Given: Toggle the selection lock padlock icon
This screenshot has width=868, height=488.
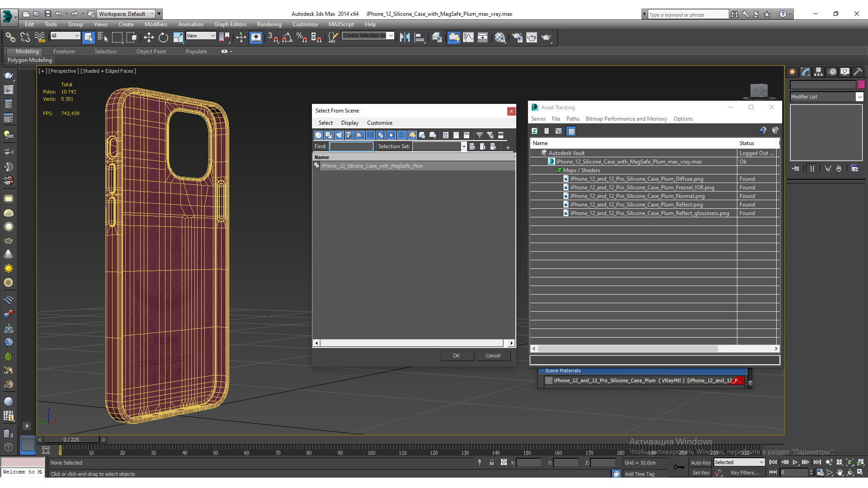Looking at the screenshot, I should pos(491,462).
